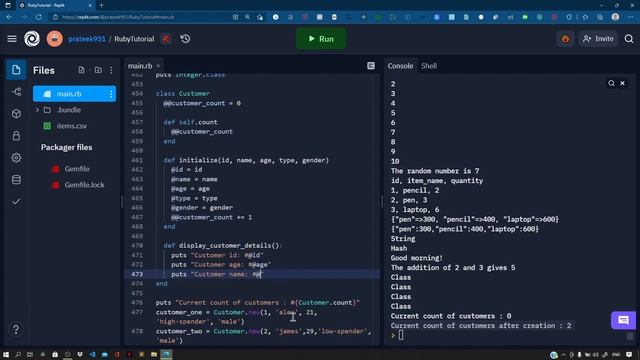The height and width of the screenshot is (360, 640).
Task: Click the prateek951 profile link
Action: [x=87, y=39]
